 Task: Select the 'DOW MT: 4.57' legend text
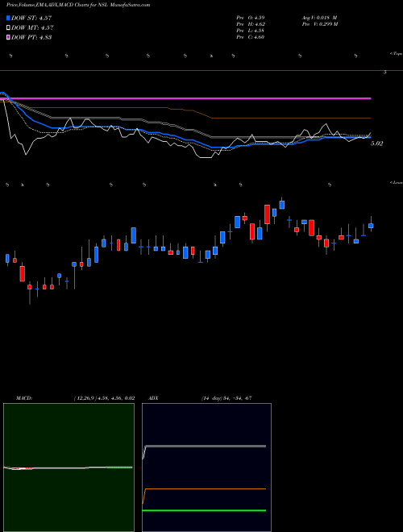click(32, 28)
